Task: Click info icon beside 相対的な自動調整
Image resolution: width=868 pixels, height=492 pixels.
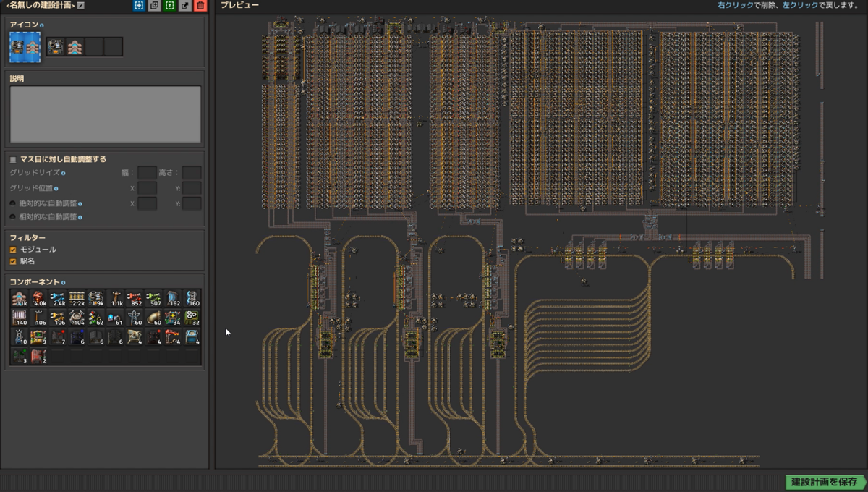Action: [80, 216]
